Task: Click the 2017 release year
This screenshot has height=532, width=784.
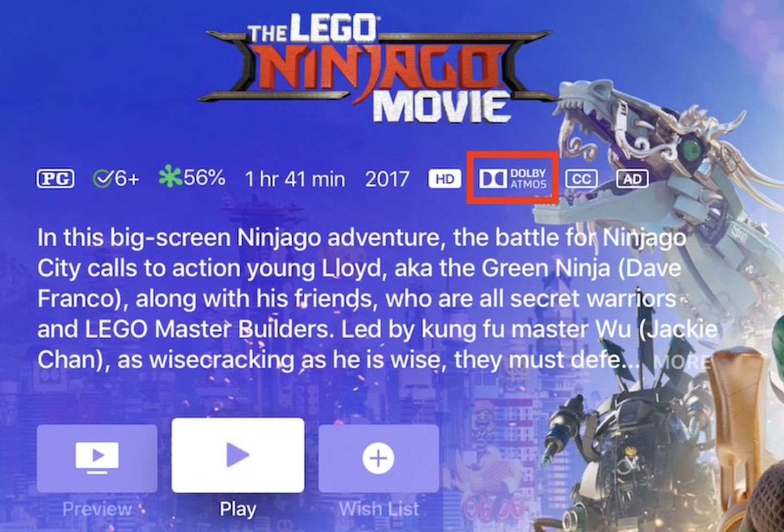Action: pos(387,179)
